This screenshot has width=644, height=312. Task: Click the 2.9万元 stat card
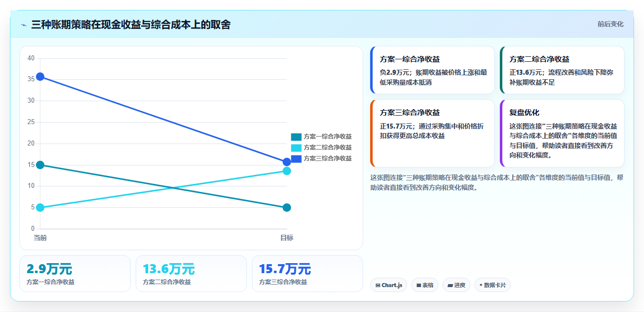[x=75, y=274]
